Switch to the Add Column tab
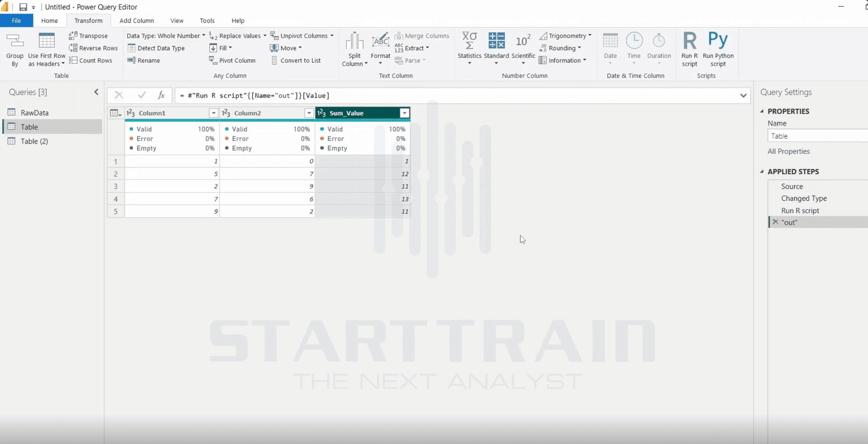The height and width of the screenshot is (444, 868). coord(137,20)
